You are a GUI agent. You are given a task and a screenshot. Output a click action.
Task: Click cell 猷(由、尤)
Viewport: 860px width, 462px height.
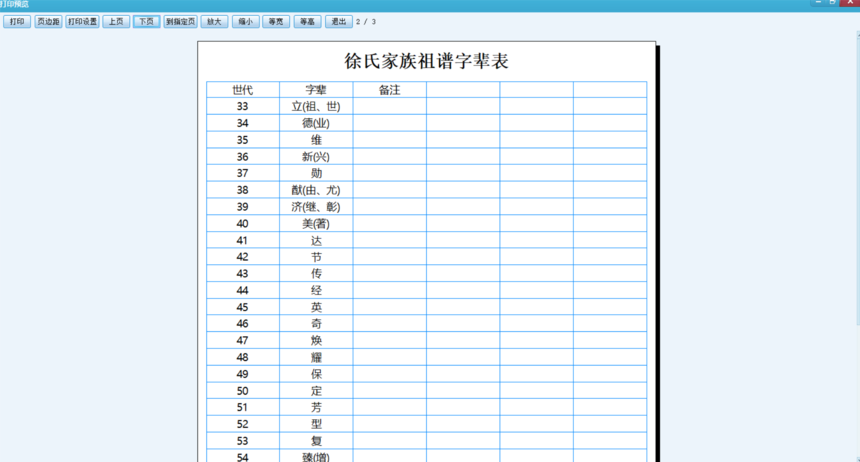316,190
